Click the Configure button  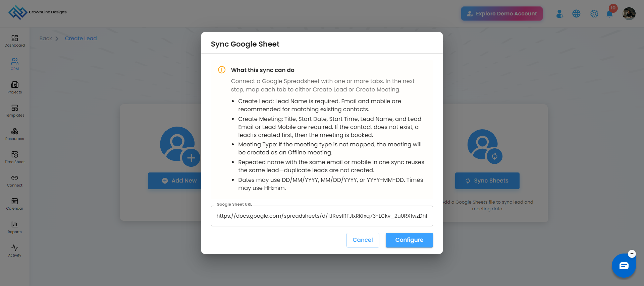[x=409, y=240]
